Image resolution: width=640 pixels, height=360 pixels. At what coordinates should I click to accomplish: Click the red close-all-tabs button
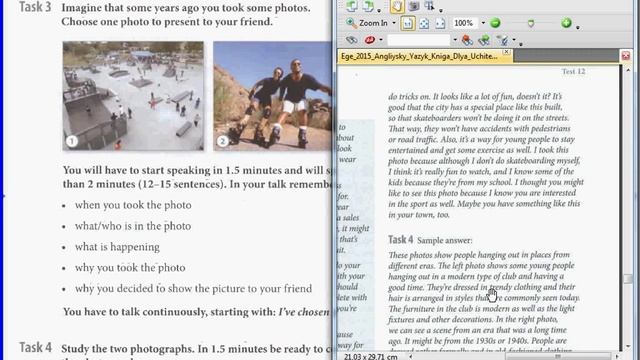(x=626, y=56)
